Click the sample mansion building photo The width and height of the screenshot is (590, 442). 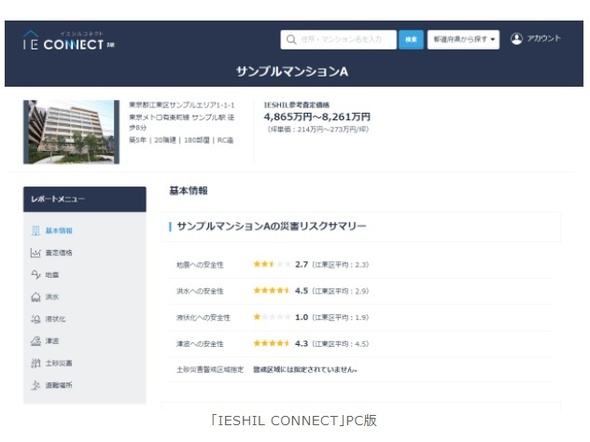[71, 132]
